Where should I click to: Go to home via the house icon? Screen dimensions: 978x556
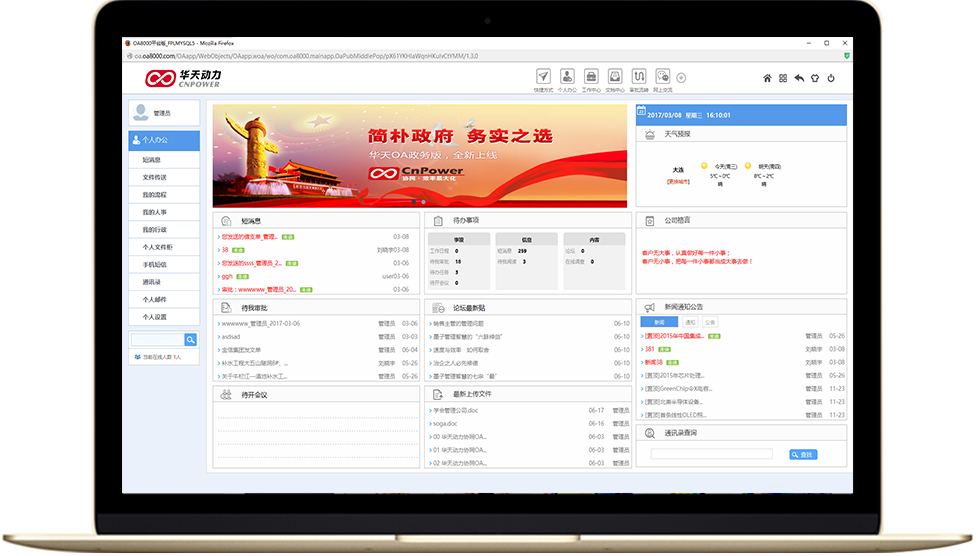(x=767, y=78)
